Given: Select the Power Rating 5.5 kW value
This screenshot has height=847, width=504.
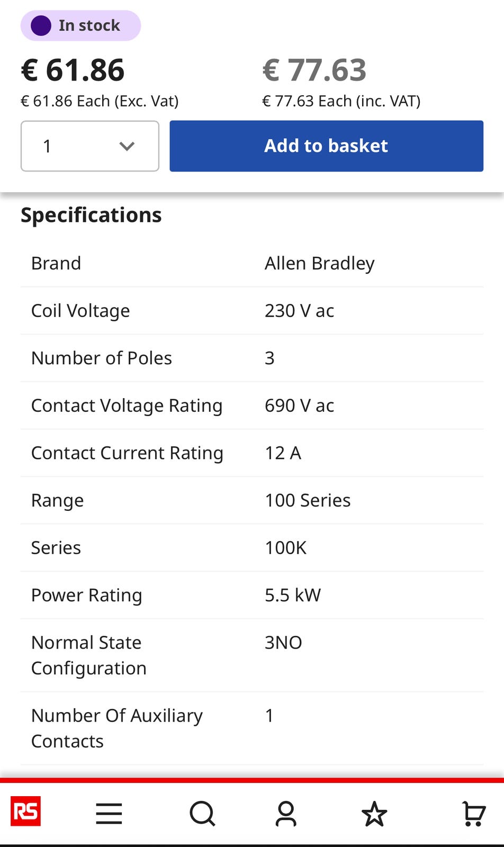Looking at the screenshot, I should [293, 595].
